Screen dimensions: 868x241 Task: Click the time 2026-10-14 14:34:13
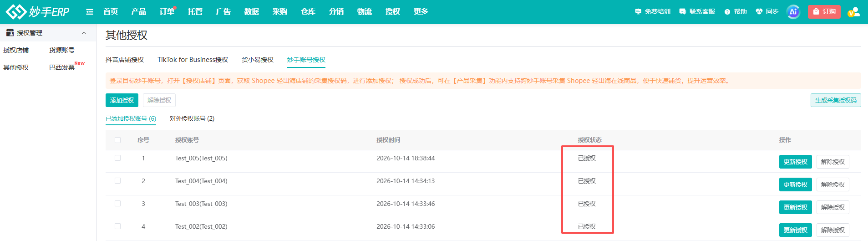(x=406, y=181)
